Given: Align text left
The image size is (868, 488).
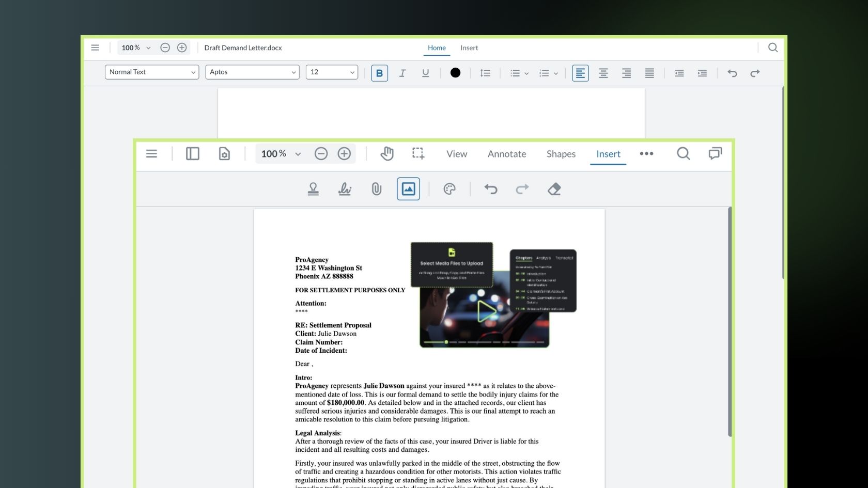Looking at the screenshot, I should (x=580, y=73).
